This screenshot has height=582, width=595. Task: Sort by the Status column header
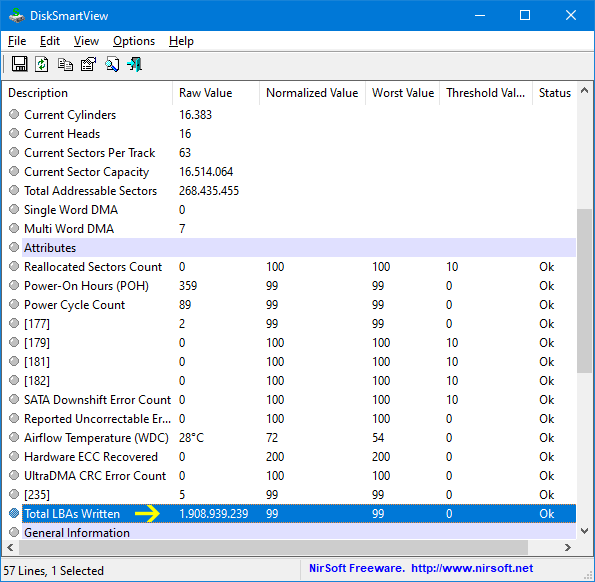point(554,93)
